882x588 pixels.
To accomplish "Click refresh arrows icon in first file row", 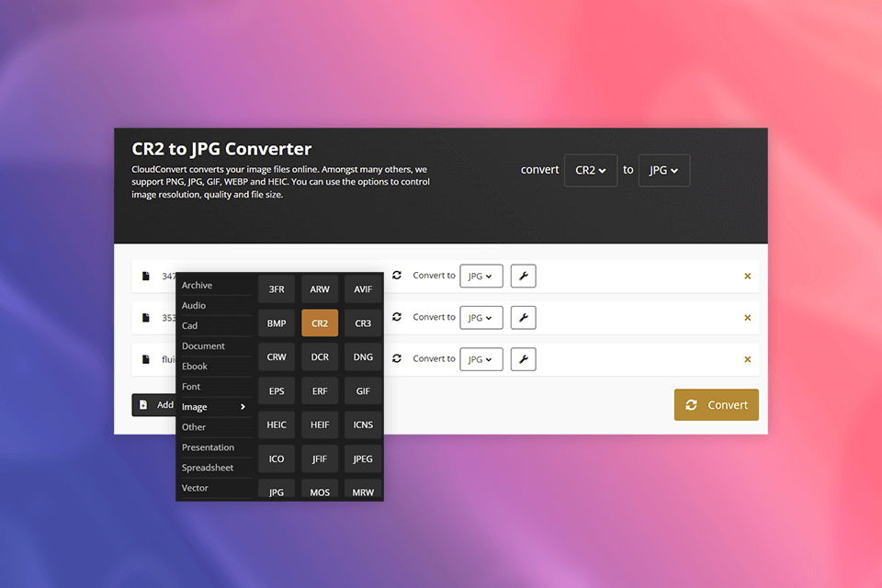I will (397, 275).
